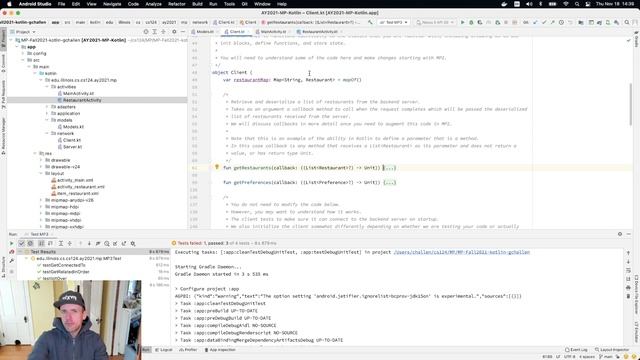Open the project path link in console

pos(462,252)
